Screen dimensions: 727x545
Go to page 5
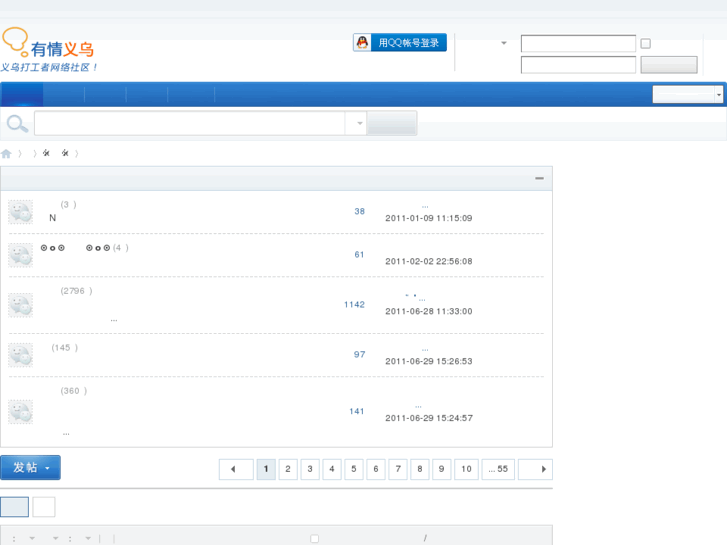pos(354,469)
